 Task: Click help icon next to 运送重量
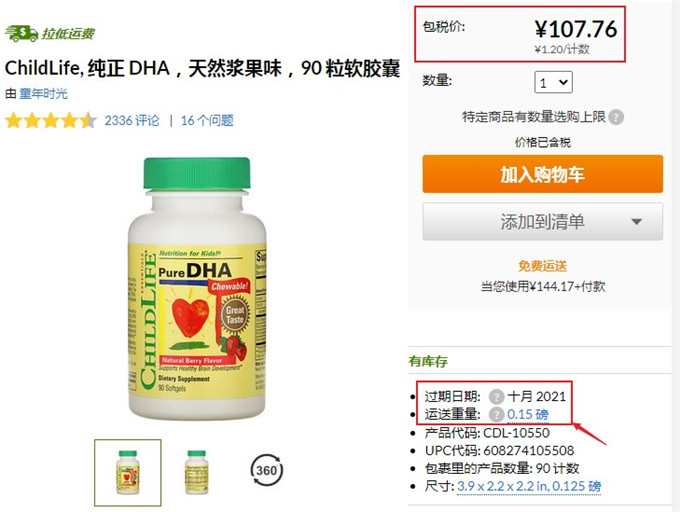[x=496, y=414]
